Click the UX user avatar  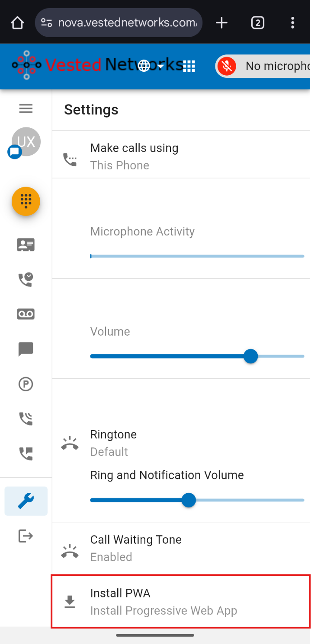tap(26, 142)
